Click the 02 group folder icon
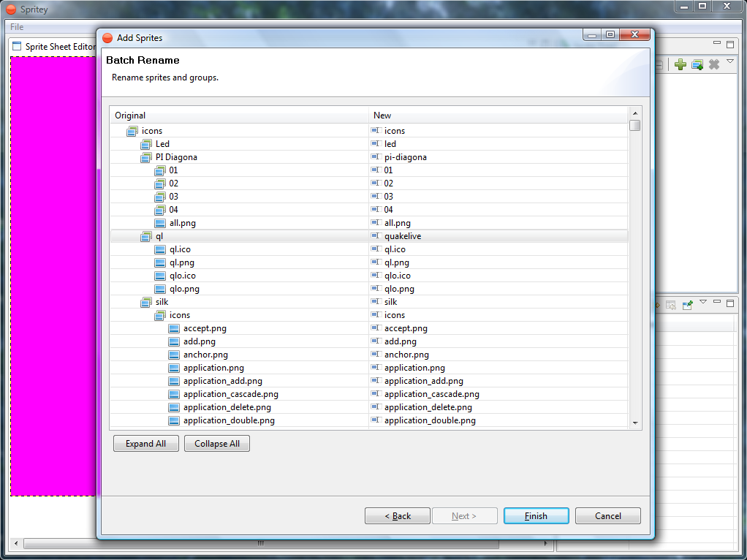The height and width of the screenshot is (560, 747). coord(159,183)
